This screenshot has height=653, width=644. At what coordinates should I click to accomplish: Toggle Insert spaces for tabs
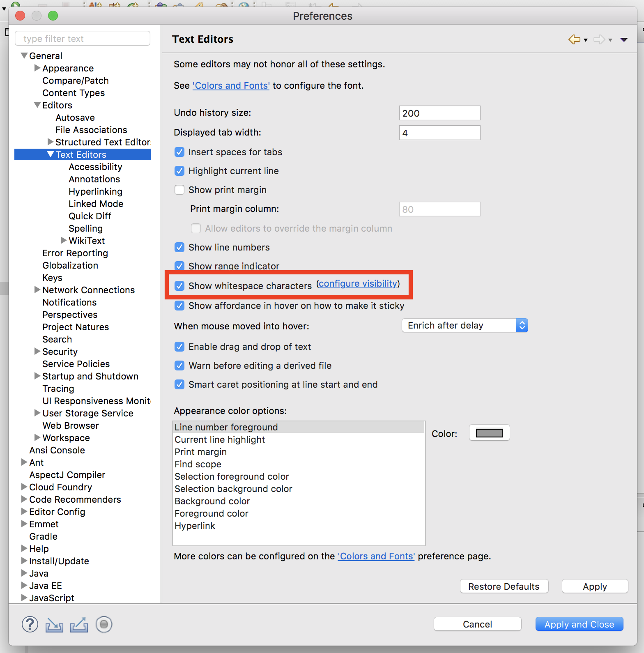(179, 152)
